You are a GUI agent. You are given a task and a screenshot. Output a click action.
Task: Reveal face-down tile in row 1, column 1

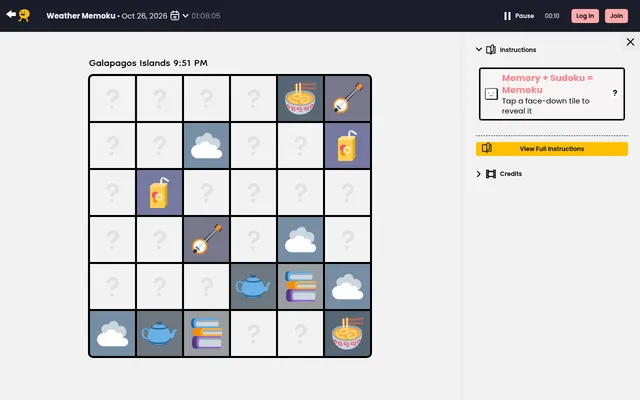coord(112,98)
